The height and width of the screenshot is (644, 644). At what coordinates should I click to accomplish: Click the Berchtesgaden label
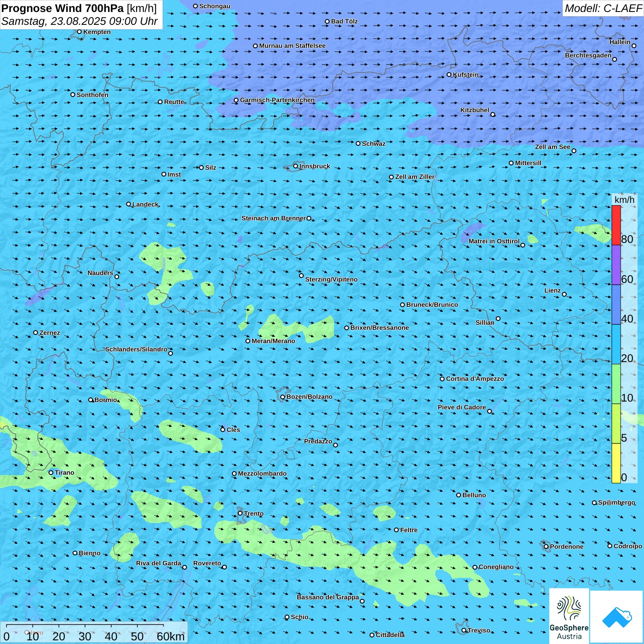click(x=588, y=55)
